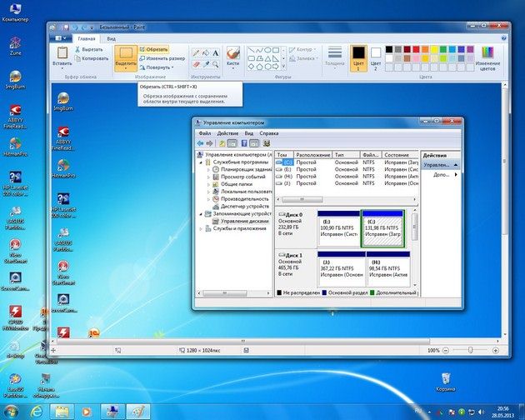Choose the Triangle shape in the gallery

point(267,58)
